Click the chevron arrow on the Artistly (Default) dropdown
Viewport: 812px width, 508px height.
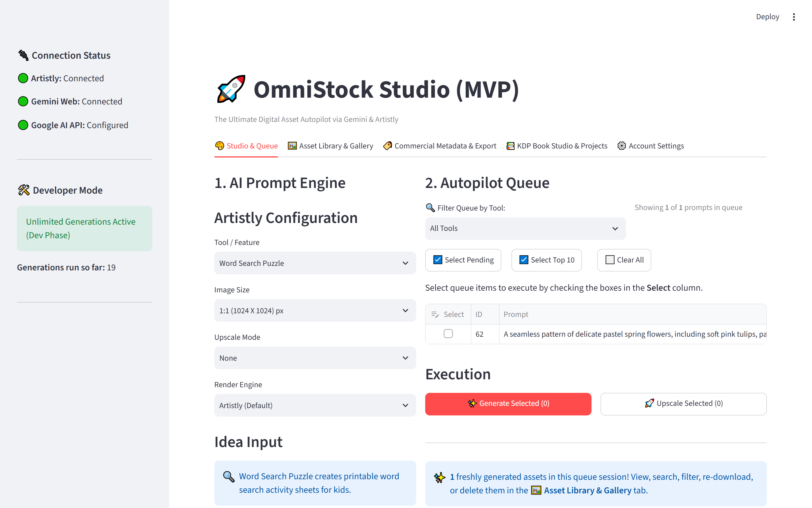tap(405, 405)
